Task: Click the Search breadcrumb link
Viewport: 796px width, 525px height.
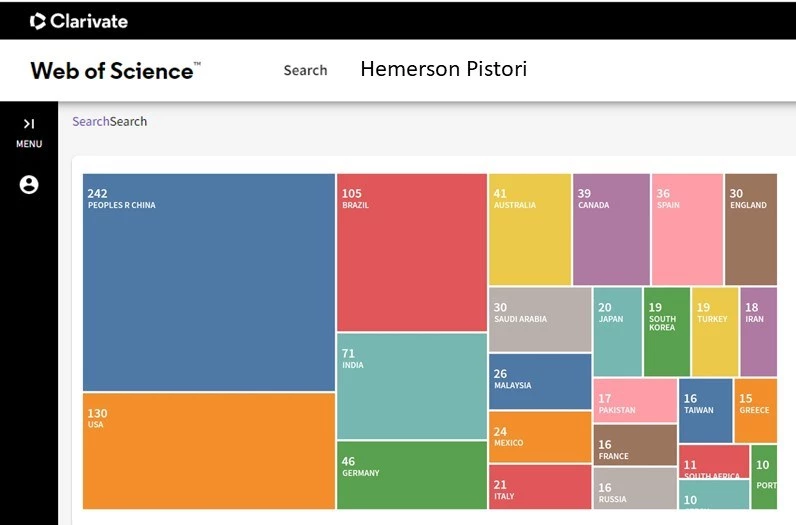Action: 91,122
